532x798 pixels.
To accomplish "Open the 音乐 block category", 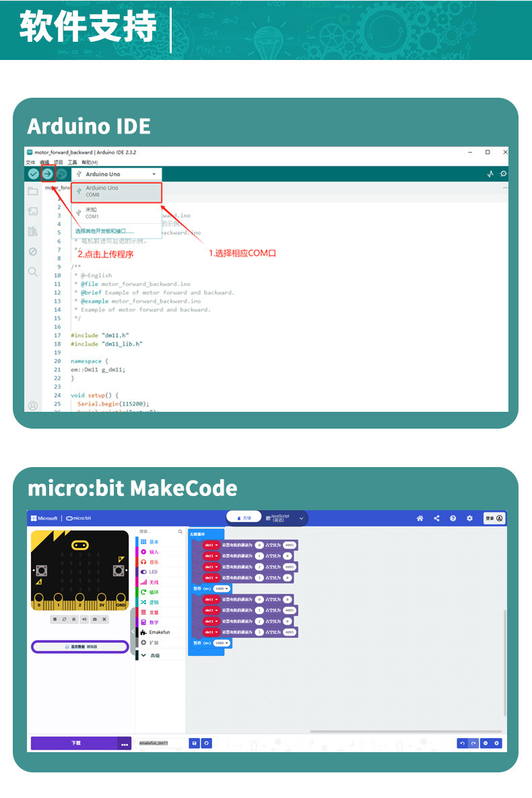I will pyautogui.click(x=161, y=562).
